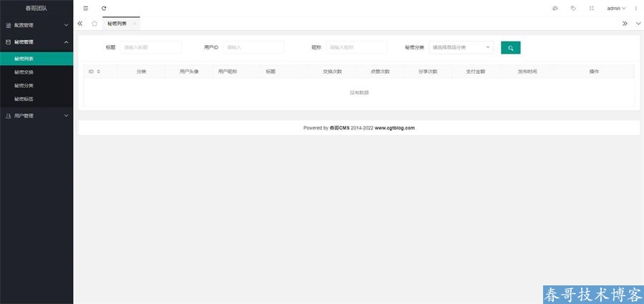
Task: Close the 秘密列表 tab
Action: coord(135,24)
